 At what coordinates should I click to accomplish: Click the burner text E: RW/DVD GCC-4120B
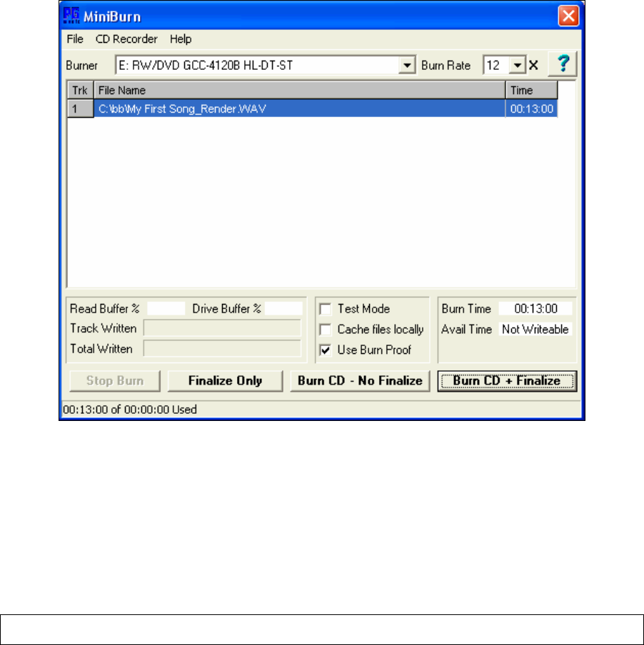(x=206, y=66)
